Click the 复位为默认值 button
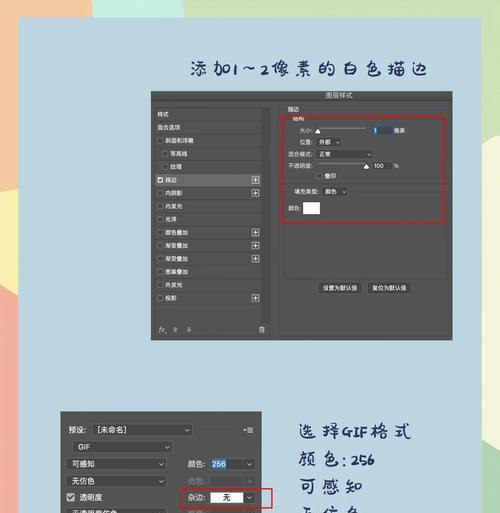Viewport: 500px width, 513px height. click(x=389, y=288)
